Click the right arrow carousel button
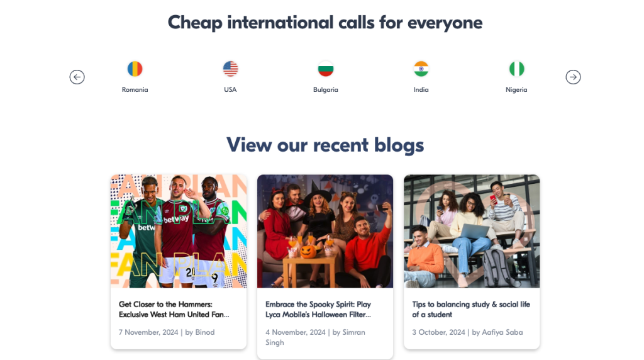The height and width of the screenshot is (360, 644). click(x=573, y=77)
